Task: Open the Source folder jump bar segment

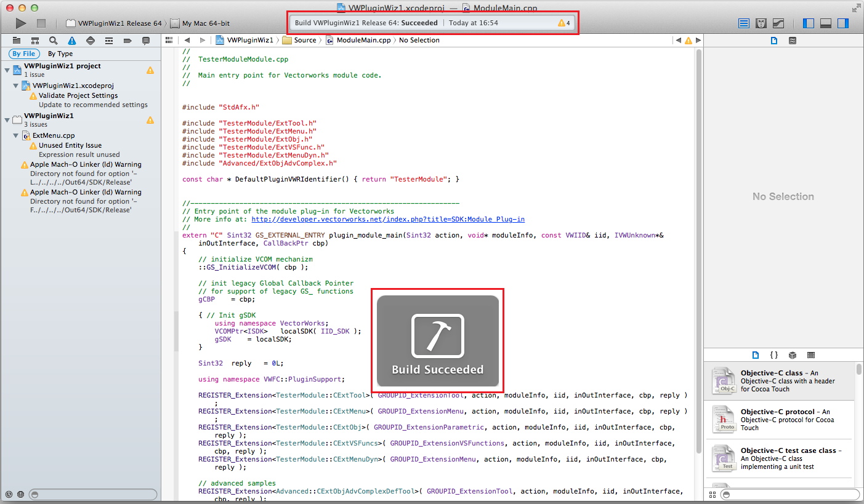Action: [x=299, y=40]
